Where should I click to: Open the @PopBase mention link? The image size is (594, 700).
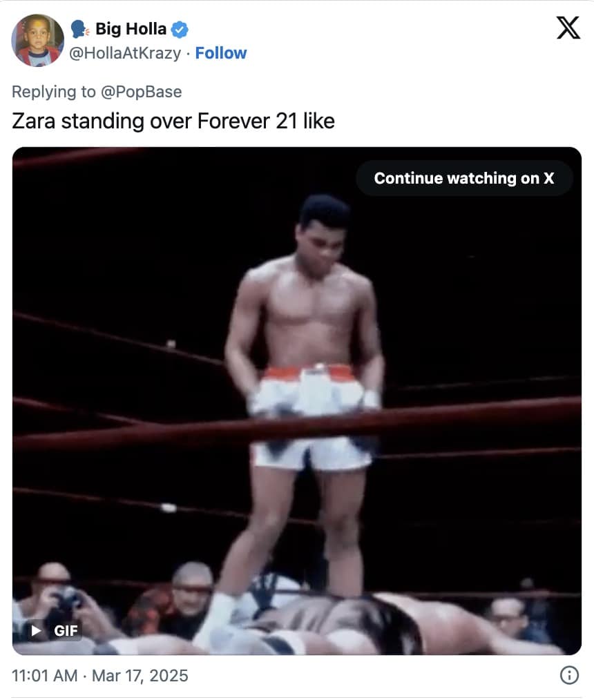pyautogui.click(x=141, y=92)
